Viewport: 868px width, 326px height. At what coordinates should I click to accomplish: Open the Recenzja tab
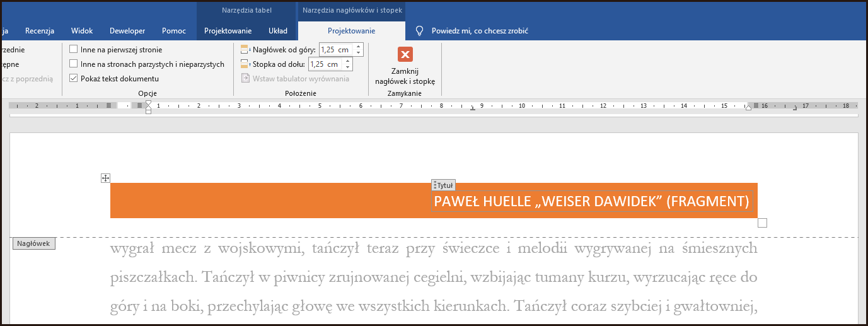(40, 31)
